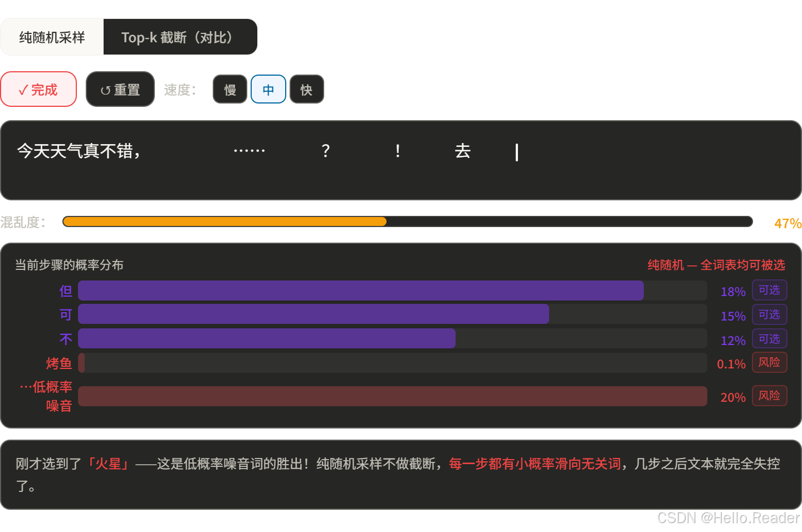Click the generated token ……

click(x=249, y=151)
